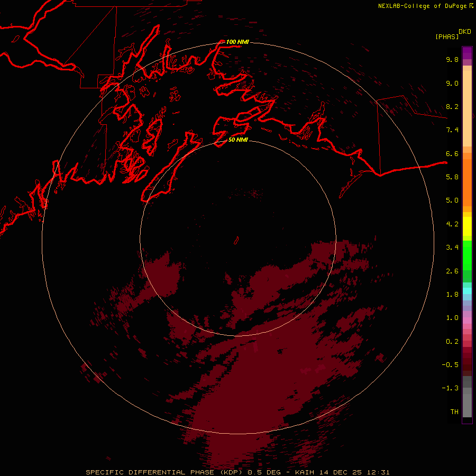This screenshot has width=476, height=476.
Task: Pick the light peach segment of color bar
Action: tap(467, 108)
